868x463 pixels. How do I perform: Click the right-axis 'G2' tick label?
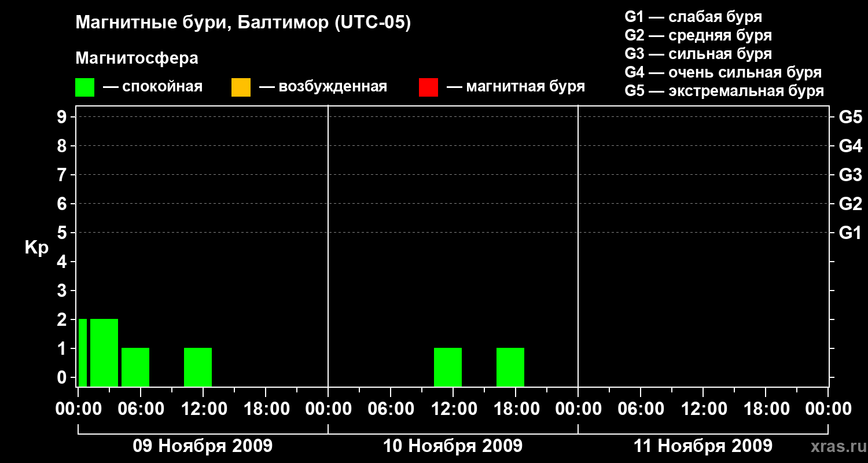pos(850,204)
